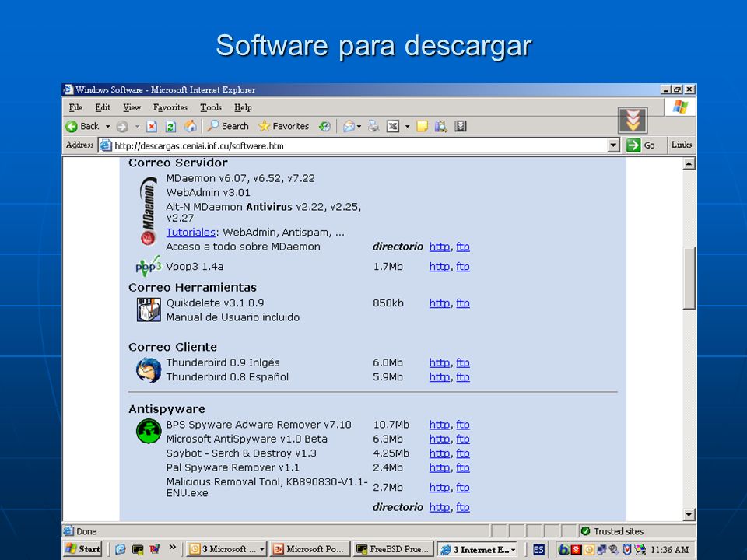Open the File menu

pyautogui.click(x=75, y=107)
